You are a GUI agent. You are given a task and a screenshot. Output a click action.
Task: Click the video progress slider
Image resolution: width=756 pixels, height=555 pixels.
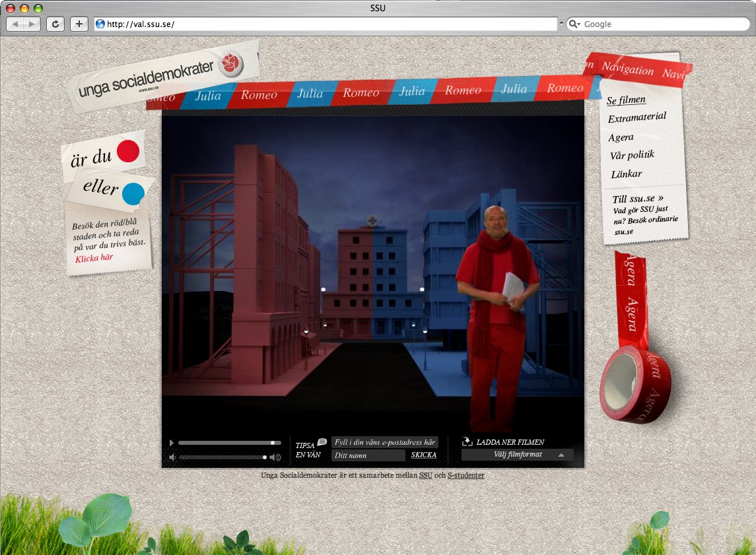(230, 443)
